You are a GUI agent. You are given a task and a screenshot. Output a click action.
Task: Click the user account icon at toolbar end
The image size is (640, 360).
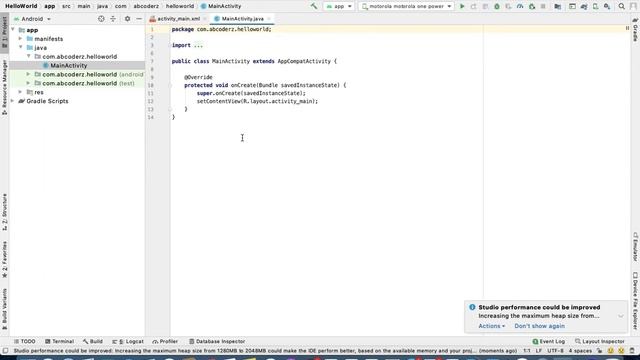pos(633,6)
